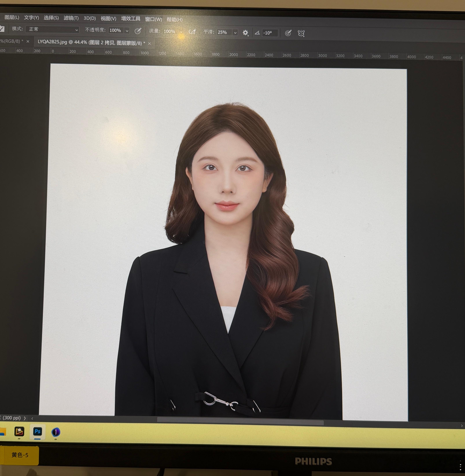The width and height of the screenshot is (465, 476).
Task: Open the 窗口(W) menu
Action: 153,19
